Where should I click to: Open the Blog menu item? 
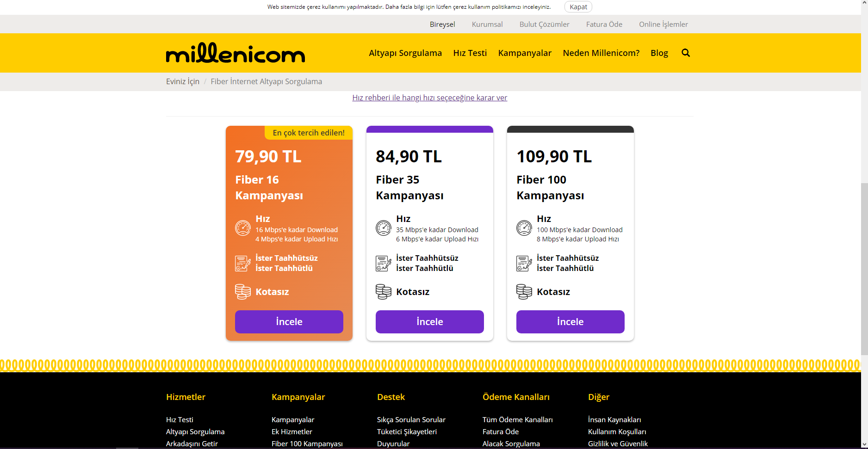point(659,53)
